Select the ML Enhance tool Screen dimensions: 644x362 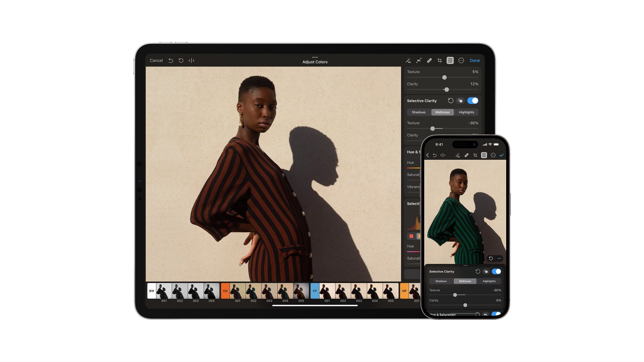[x=408, y=60]
